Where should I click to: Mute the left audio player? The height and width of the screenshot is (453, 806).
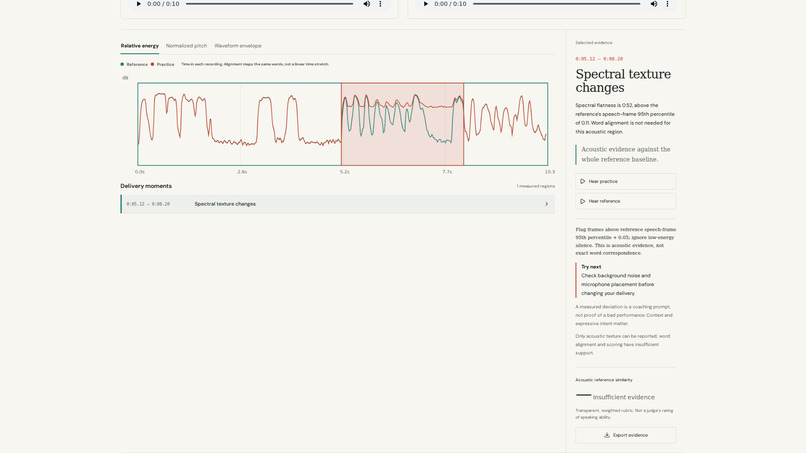coord(367,4)
